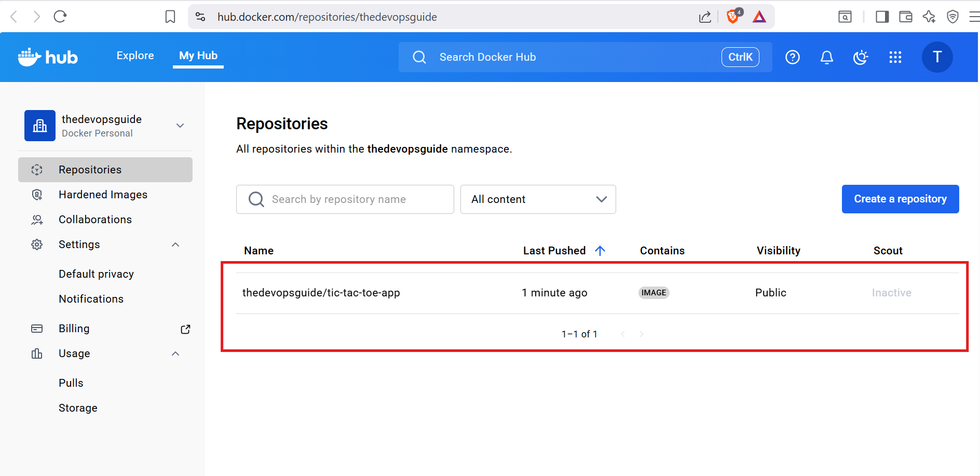980x476 pixels.
Task: Select the My Hub tab
Action: coord(198,55)
